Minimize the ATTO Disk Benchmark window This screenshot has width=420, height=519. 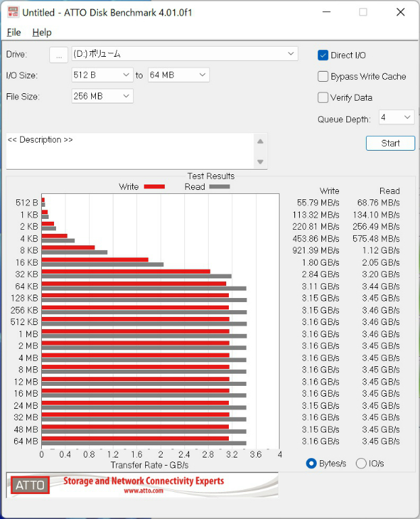click(326, 12)
